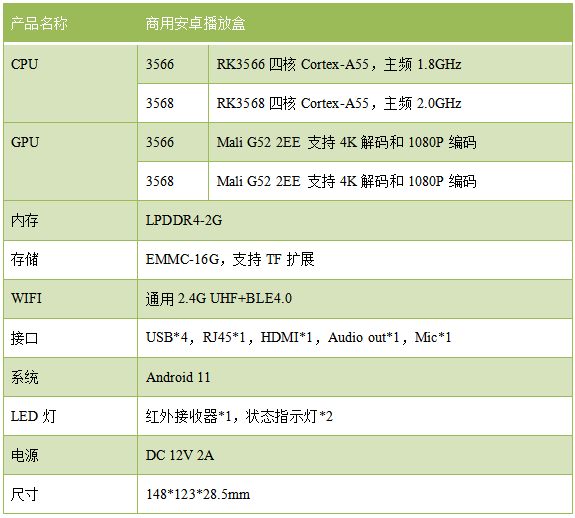Screen dimensions: 575x518
Task: Select the RK3566 四核 Cortex-A55 1.8GHz cell
Action: pos(390,64)
